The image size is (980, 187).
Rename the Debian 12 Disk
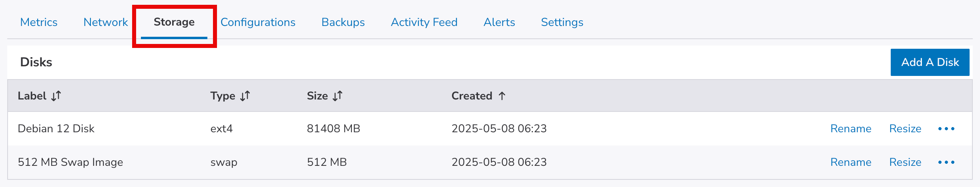coord(851,129)
